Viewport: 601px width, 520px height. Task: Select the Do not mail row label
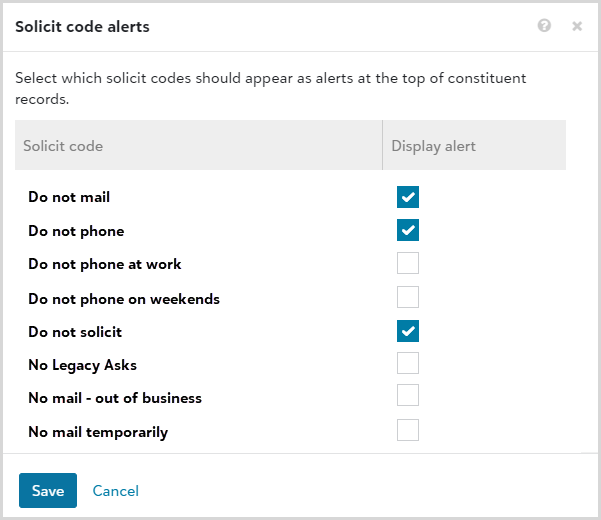point(69,198)
